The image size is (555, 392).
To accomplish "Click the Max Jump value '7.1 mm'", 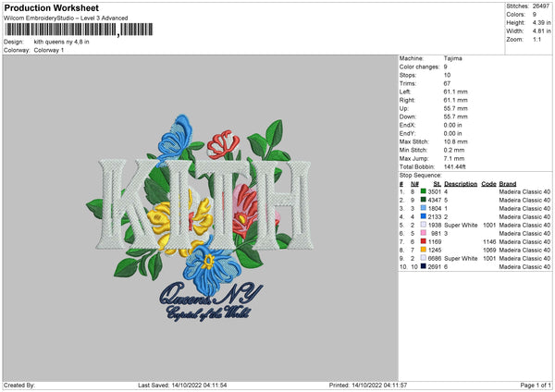I will click(454, 158).
